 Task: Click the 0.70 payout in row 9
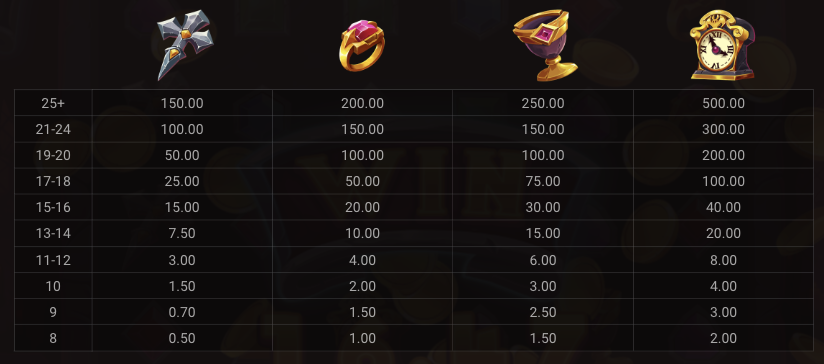(182, 312)
